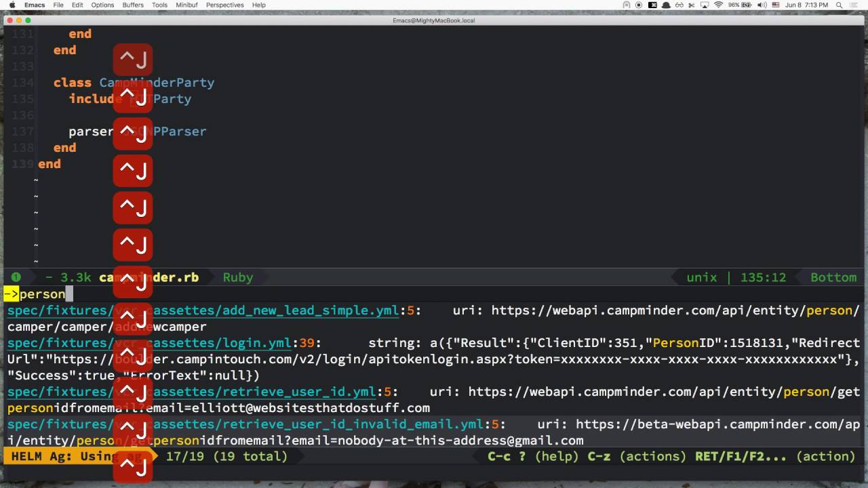Open the Minibuf menu
The width and height of the screenshot is (868, 488).
point(186,5)
